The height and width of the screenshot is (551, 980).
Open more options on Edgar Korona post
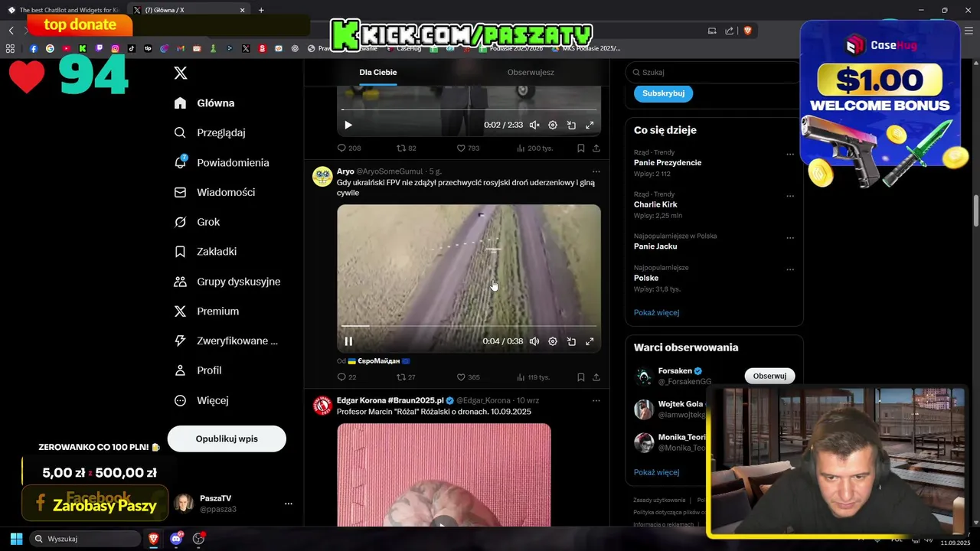(596, 400)
